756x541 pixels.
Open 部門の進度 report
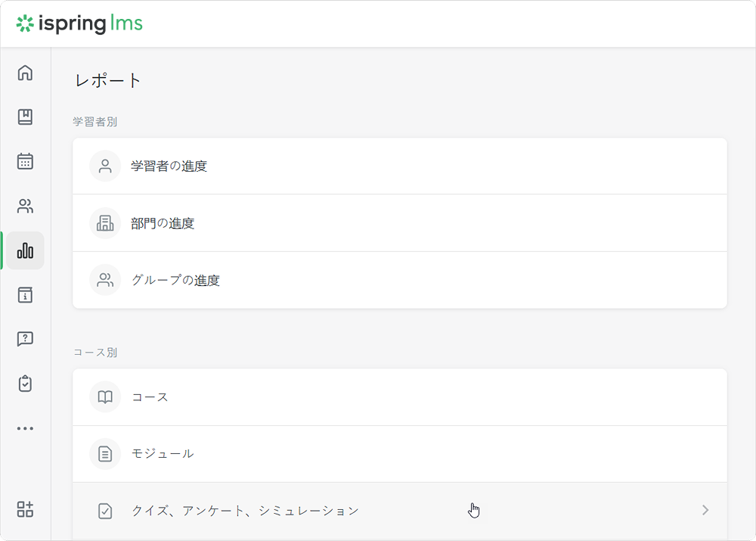point(163,223)
